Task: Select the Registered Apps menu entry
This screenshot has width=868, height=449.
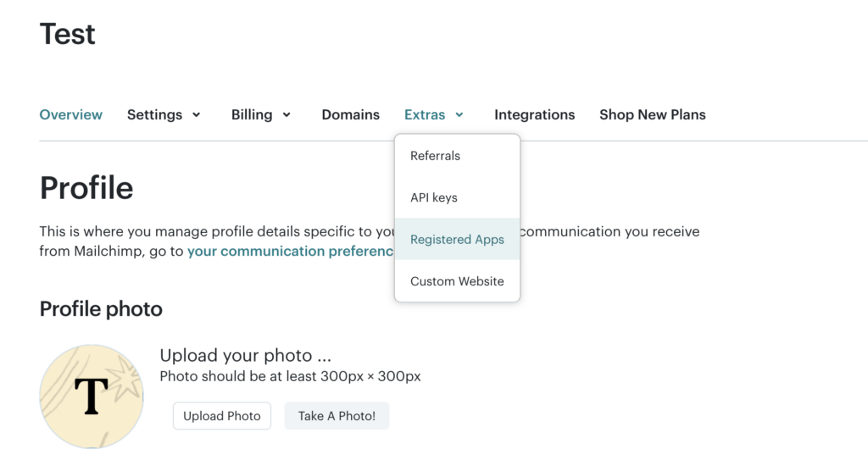Action: pyautogui.click(x=457, y=240)
